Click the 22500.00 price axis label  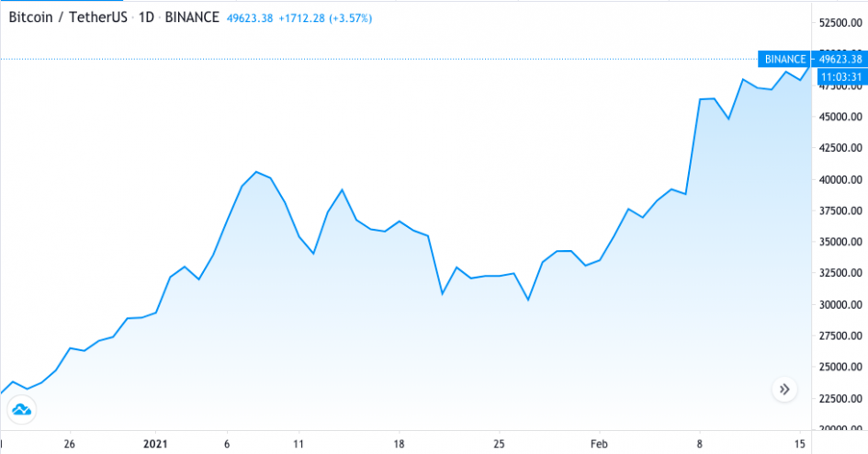(840, 399)
